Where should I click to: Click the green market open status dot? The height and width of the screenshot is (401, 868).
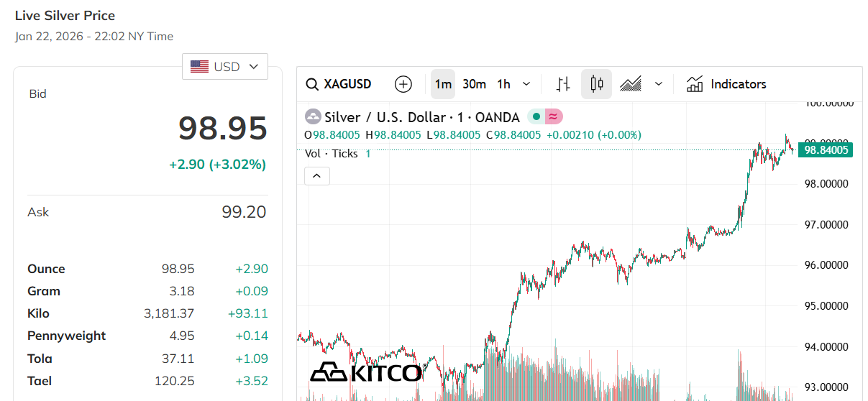point(536,116)
